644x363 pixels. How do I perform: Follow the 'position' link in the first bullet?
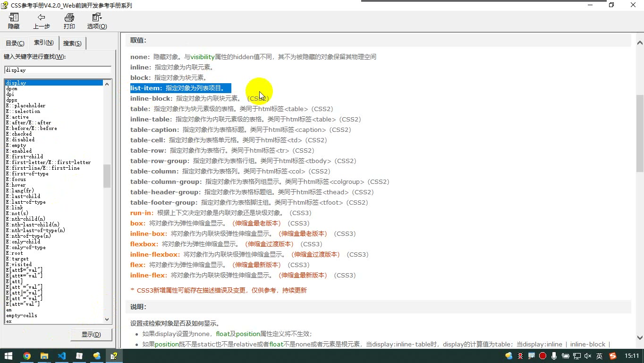[248, 334]
